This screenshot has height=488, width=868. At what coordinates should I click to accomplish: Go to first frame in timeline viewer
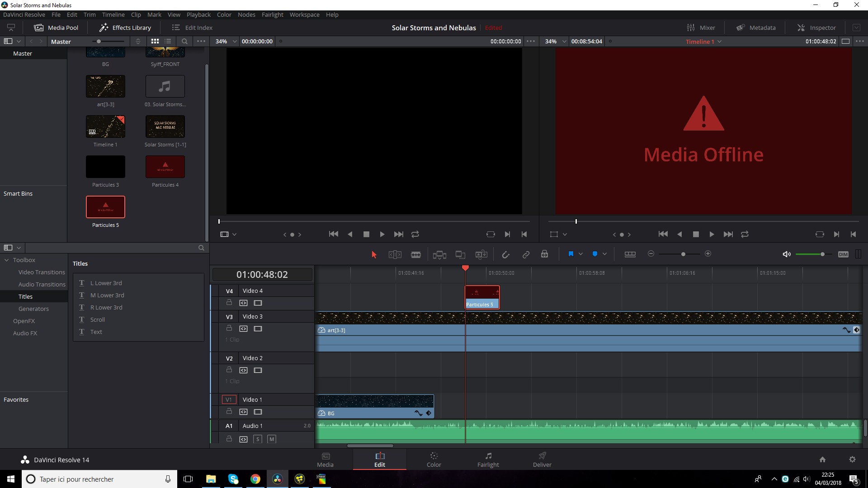coord(663,234)
